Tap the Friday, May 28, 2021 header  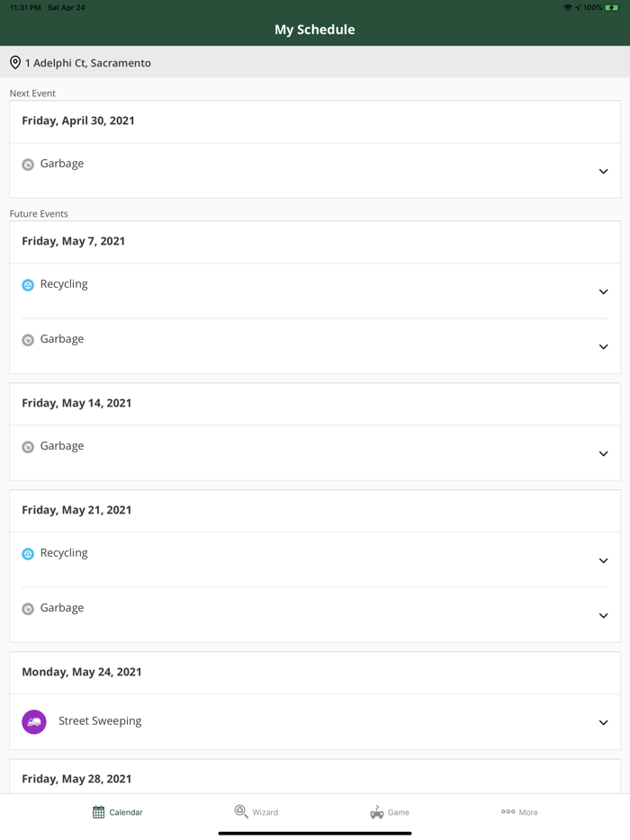click(76, 779)
